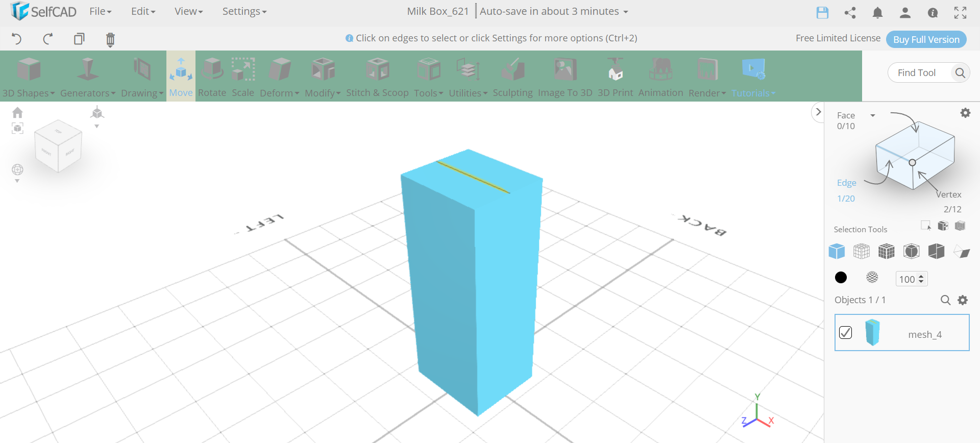Click the globe orientation icon
The width and height of the screenshot is (980, 443).
coord(17,169)
